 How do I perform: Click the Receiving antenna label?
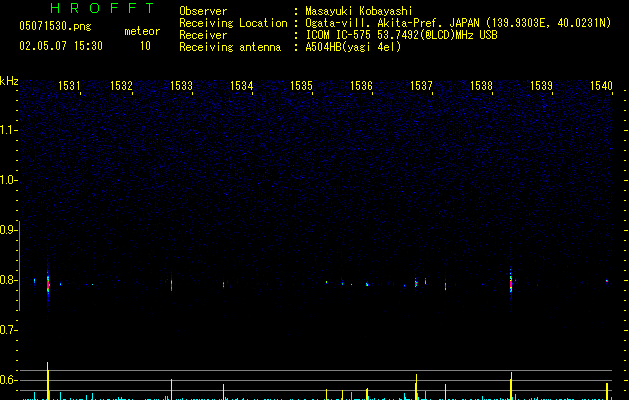[x=230, y=47]
